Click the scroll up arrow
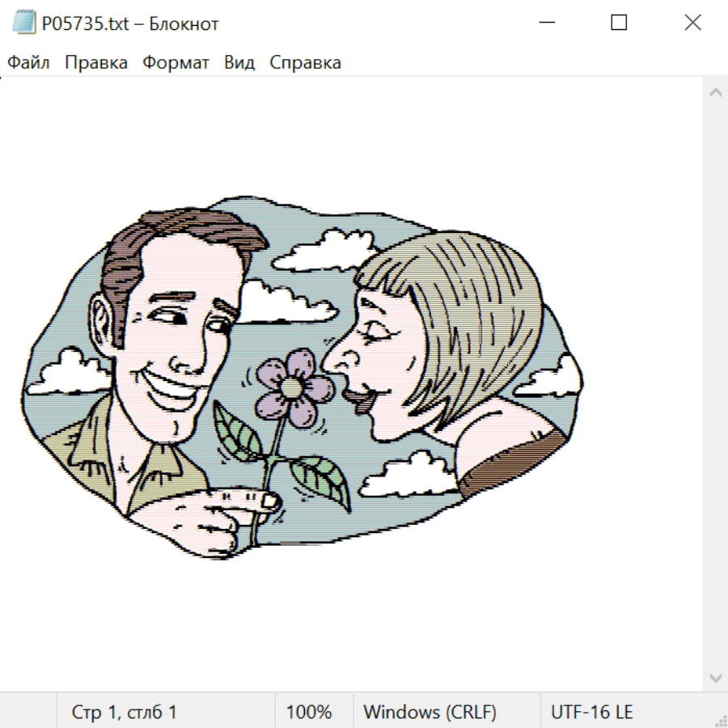The image size is (728, 728). [715, 93]
